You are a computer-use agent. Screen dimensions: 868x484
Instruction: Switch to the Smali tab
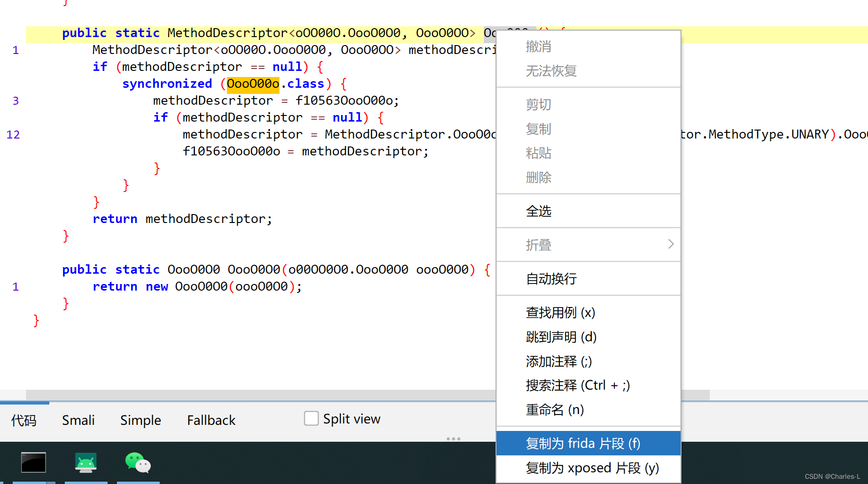pyautogui.click(x=78, y=420)
